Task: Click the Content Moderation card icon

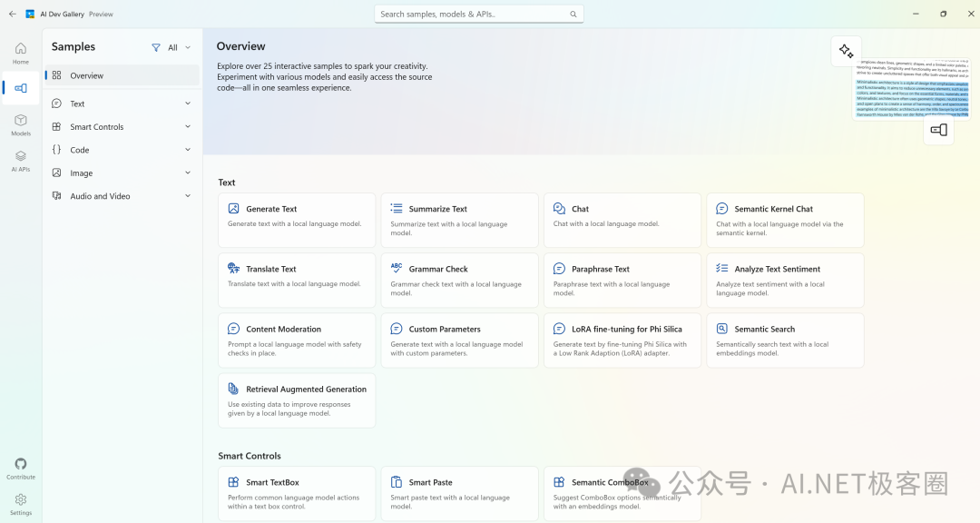Action: (234, 329)
